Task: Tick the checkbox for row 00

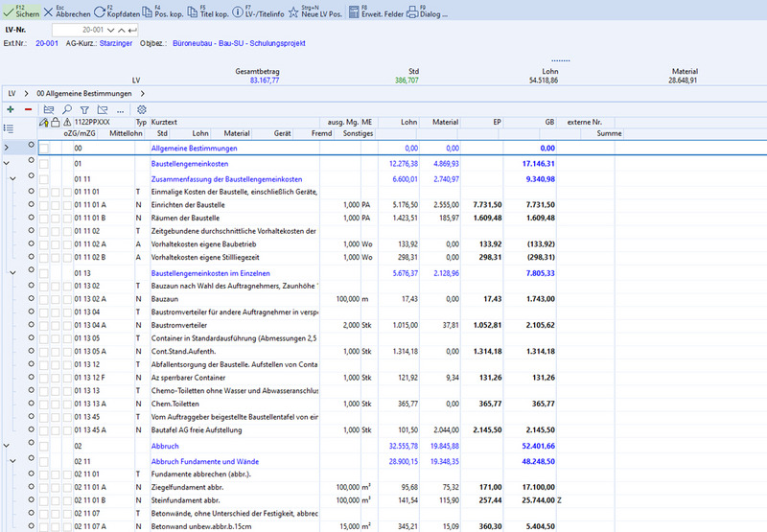Action: (x=44, y=149)
